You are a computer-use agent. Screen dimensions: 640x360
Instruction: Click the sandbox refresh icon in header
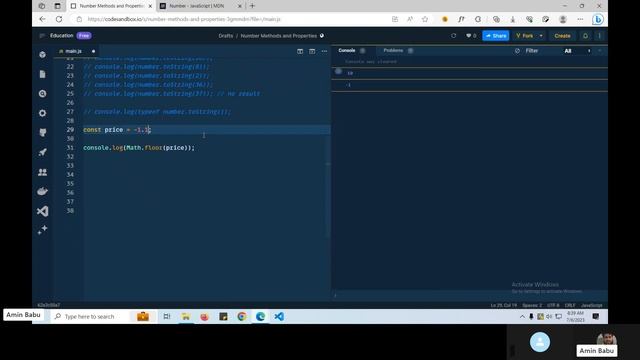(453, 36)
